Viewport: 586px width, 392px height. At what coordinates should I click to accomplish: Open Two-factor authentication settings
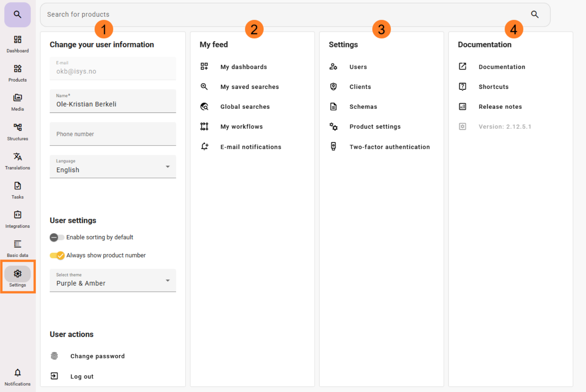389,147
